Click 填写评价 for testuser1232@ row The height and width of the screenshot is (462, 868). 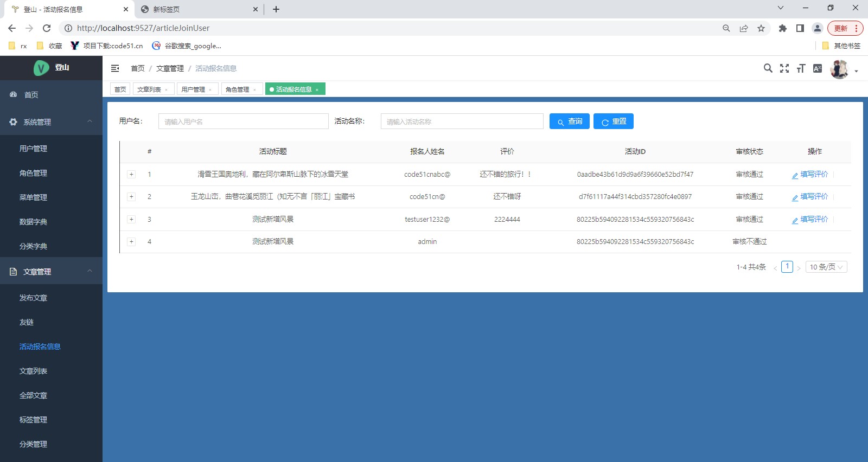pyautogui.click(x=810, y=220)
